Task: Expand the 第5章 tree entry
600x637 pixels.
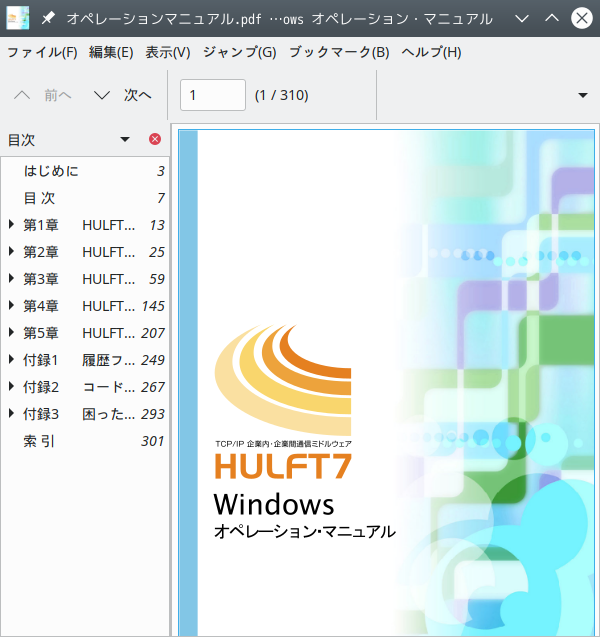Action: (x=11, y=332)
